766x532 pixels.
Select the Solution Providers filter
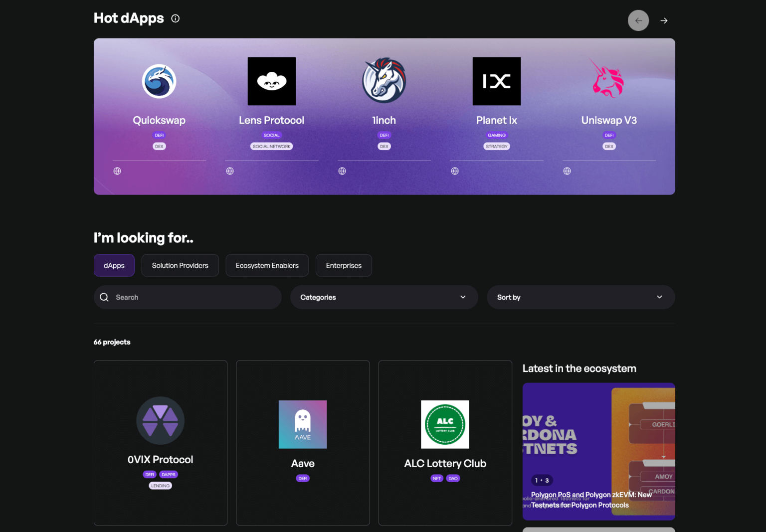180,265
